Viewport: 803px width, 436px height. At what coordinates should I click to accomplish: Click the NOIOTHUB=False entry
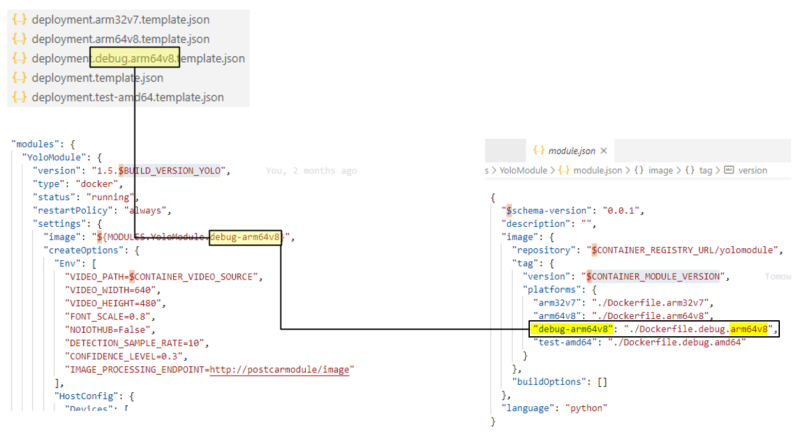click(110, 330)
